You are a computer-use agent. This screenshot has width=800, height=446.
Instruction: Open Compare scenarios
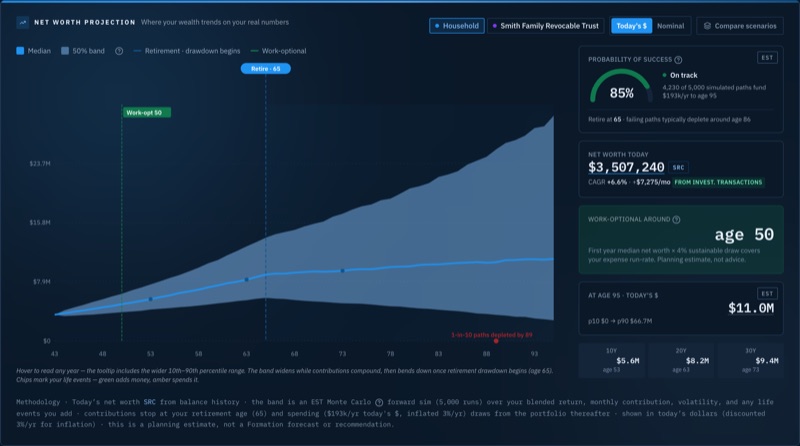pyautogui.click(x=740, y=26)
